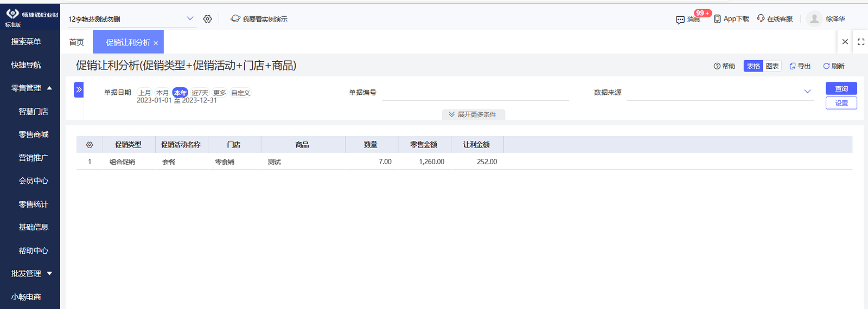Select 本年 date range
The image size is (868, 309).
180,93
